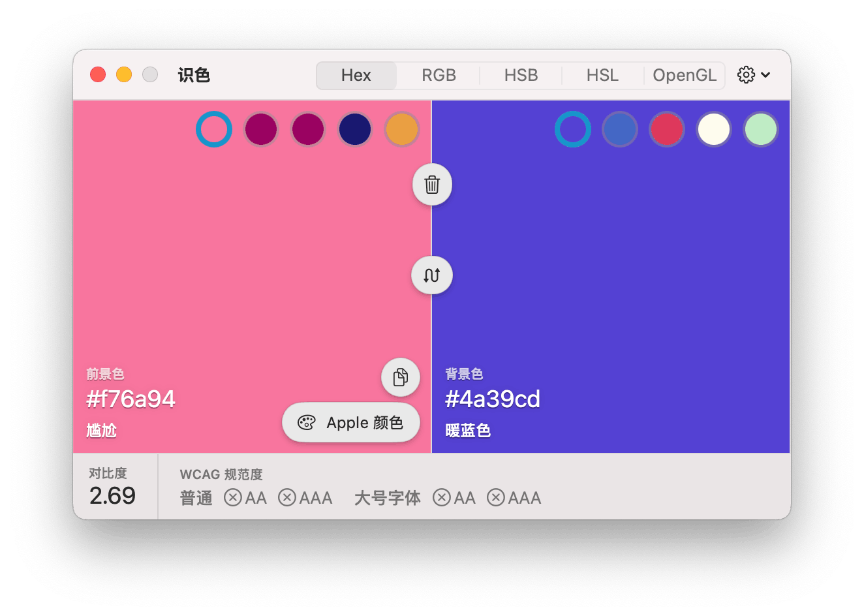Select the white background swatch
The height and width of the screenshot is (616, 864).
click(x=713, y=129)
